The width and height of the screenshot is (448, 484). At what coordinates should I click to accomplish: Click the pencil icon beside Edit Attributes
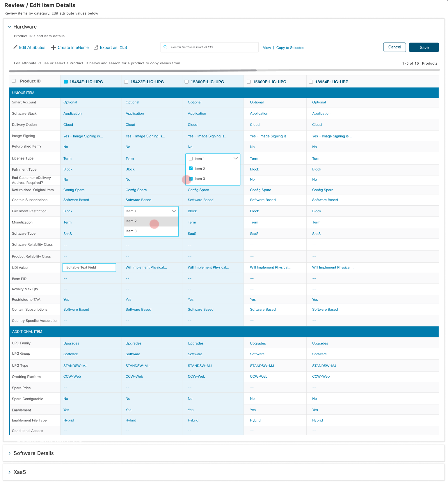tap(15, 47)
